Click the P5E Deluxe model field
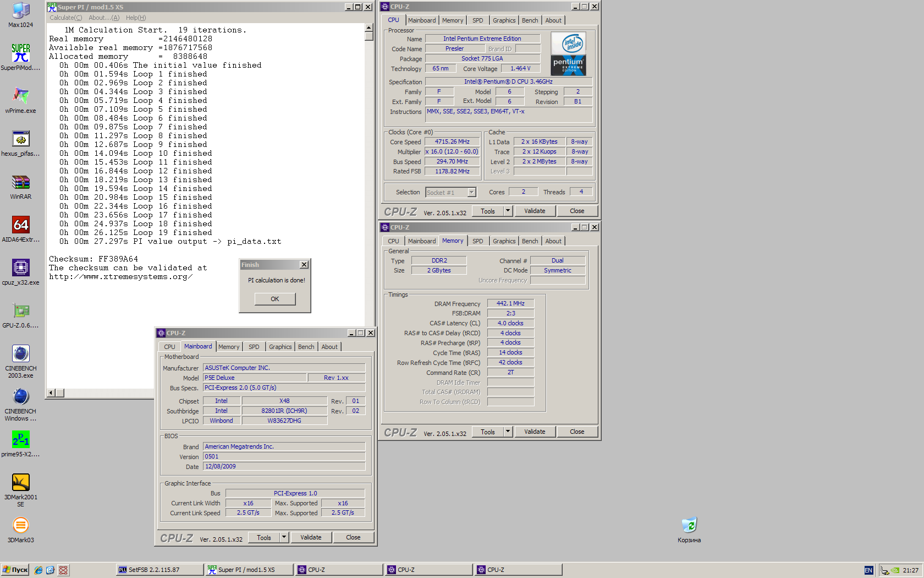The width and height of the screenshot is (924, 578). pyautogui.click(x=255, y=378)
